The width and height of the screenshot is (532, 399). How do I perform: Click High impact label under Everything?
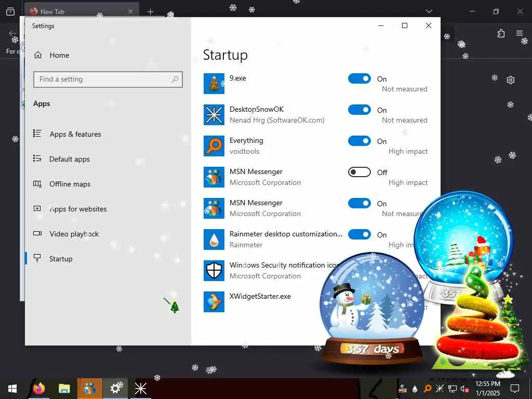(408, 151)
